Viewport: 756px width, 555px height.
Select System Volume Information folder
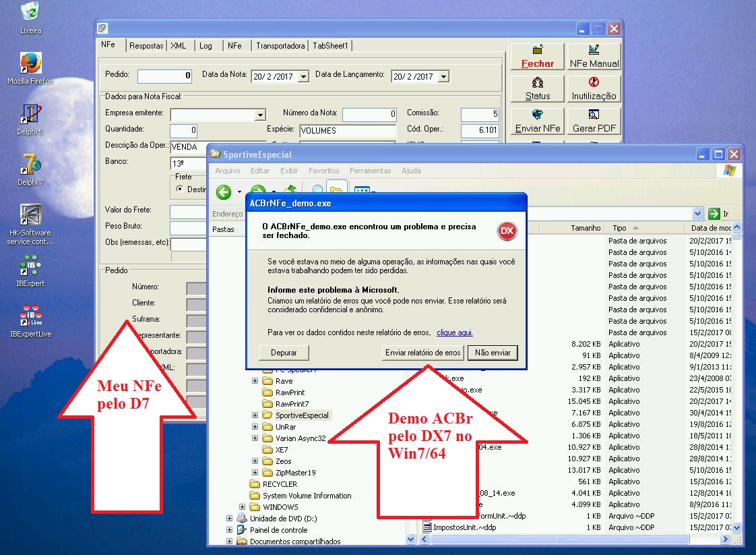(301, 496)
